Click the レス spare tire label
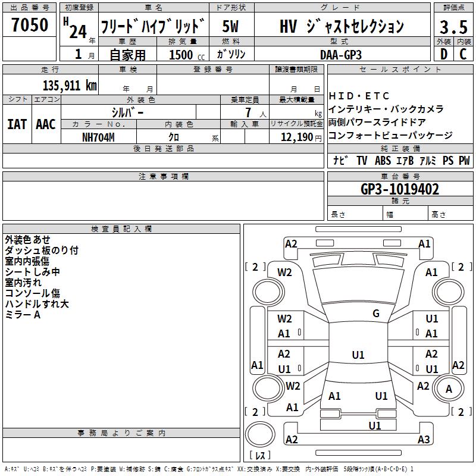 tap(260, 455)
